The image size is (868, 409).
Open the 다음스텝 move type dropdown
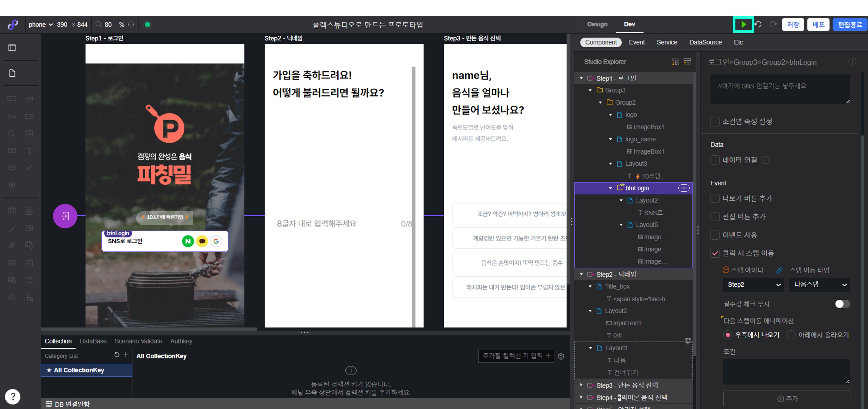pyautogui.click(x=819, y=285)
